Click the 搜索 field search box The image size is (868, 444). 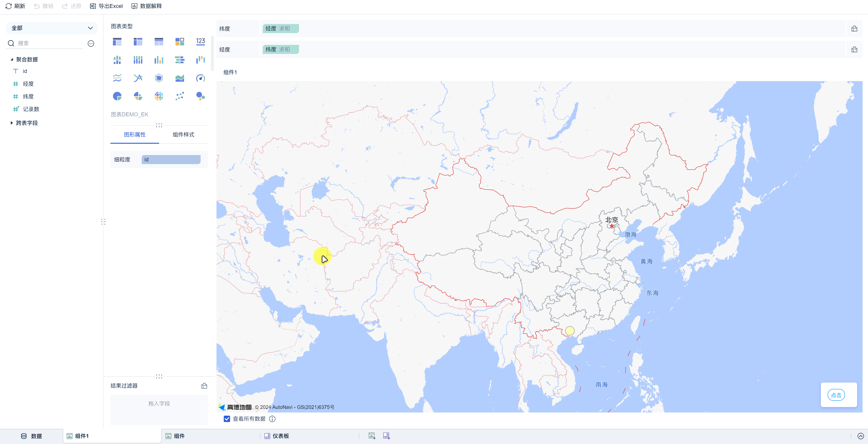coord(49,43)
